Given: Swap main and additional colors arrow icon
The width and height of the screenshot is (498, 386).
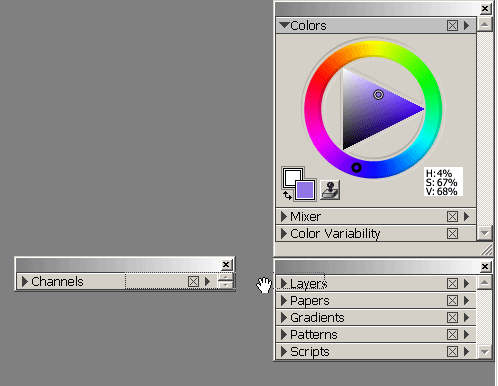Looking at the screenshot, I should 287,195.
